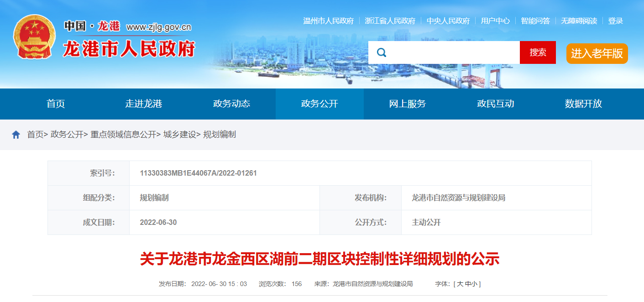Click 重点领域信息公开 breadcrumb link

pos(123,135)
